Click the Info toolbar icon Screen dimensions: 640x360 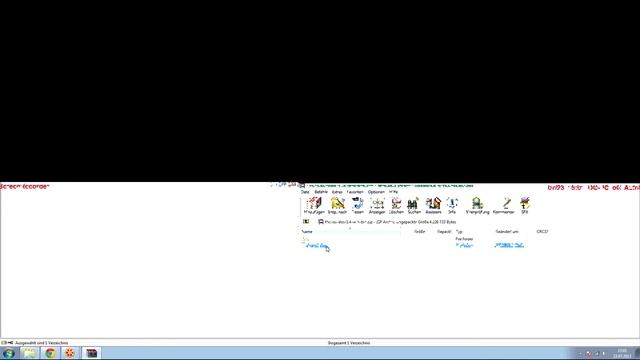point(452,205)
